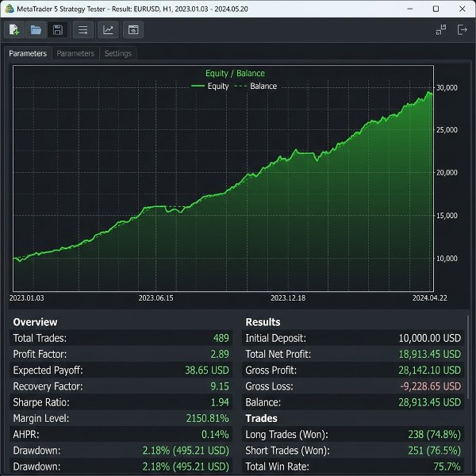Click the MetaTrader app icon in title bar

[9, 9]
